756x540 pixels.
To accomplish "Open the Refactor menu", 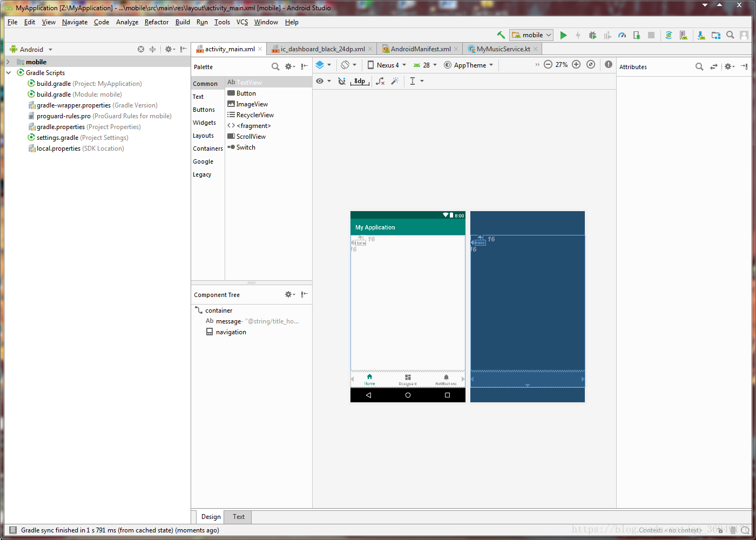I will (x=156, y=22).
